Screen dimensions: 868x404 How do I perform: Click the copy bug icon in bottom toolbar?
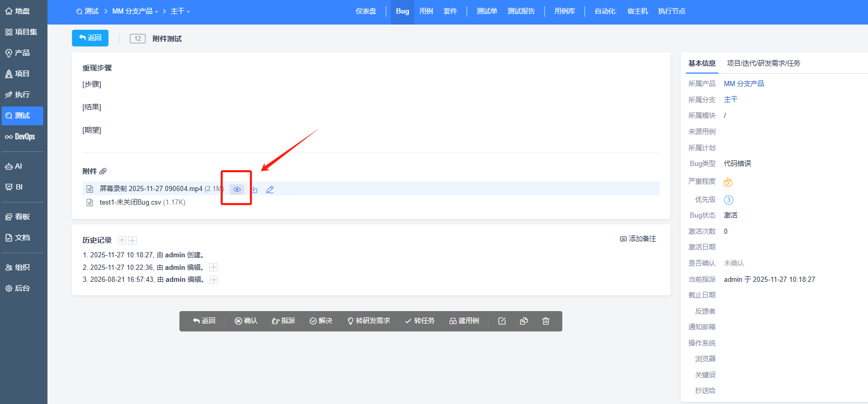click(x=524, y=321)
